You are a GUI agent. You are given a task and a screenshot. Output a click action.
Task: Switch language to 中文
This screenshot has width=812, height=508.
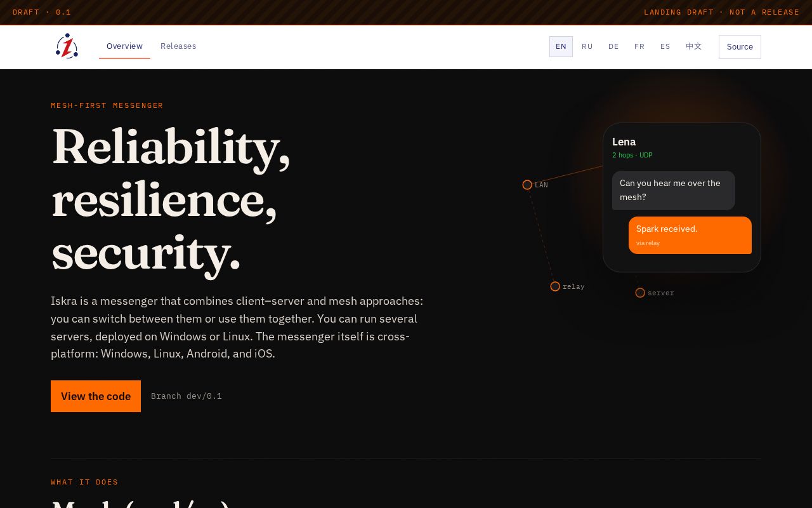tap(694, 46)
